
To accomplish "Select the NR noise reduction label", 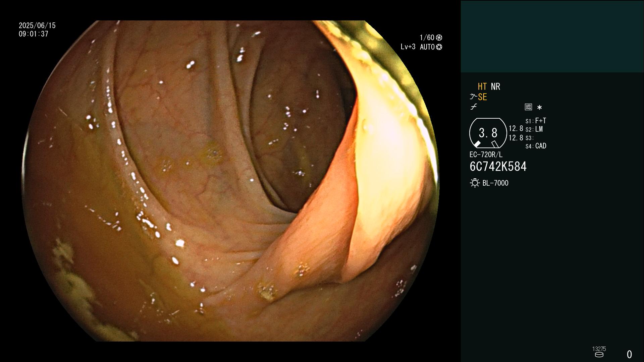I will pyautogui.click(x=495, y=86).
